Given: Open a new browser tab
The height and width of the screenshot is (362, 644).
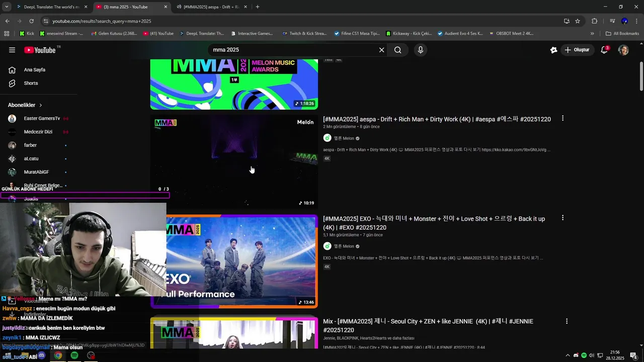Looking at the screenshot, I should coord(258,7).
